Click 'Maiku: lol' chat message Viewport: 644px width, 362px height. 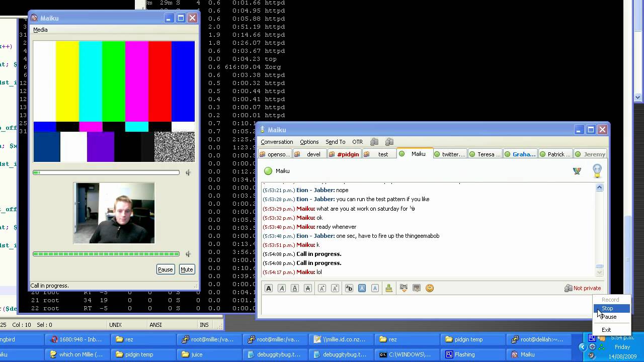coord(292,272)
